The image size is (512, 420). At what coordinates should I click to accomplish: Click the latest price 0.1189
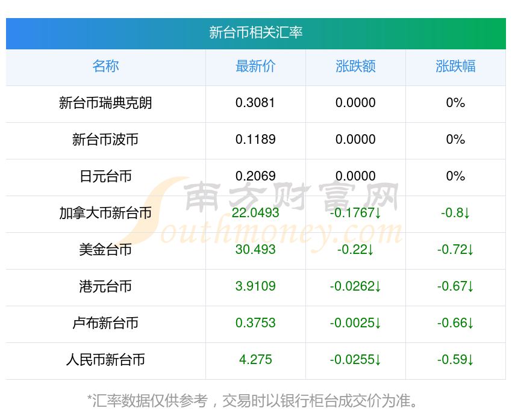tap(255, 140)
